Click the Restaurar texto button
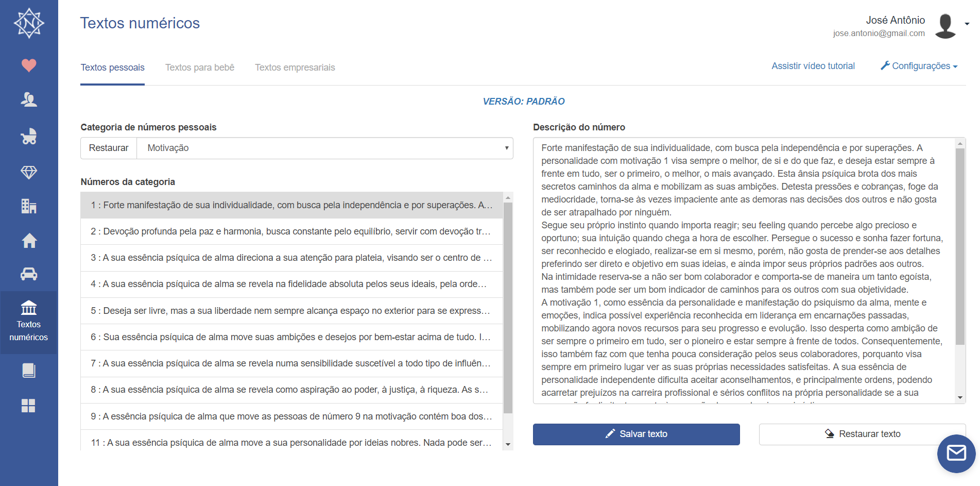The image size is (980, 486). click(862, 434)
